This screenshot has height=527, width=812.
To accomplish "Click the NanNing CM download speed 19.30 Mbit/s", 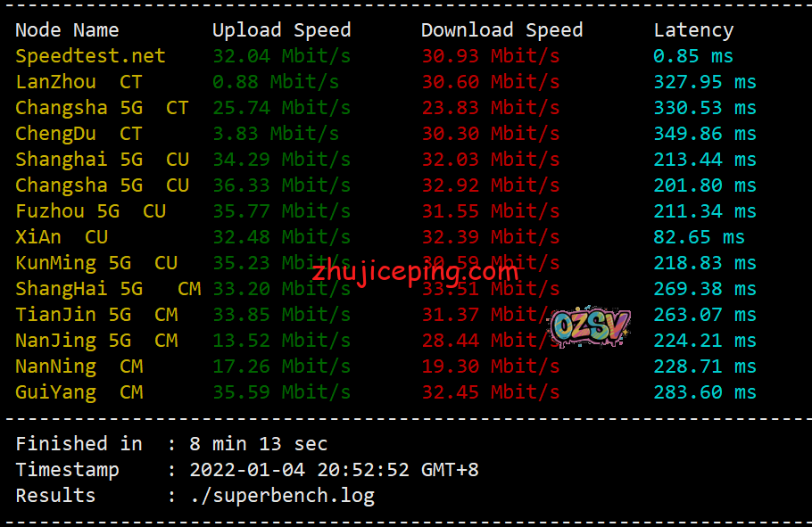I will 491,366.
